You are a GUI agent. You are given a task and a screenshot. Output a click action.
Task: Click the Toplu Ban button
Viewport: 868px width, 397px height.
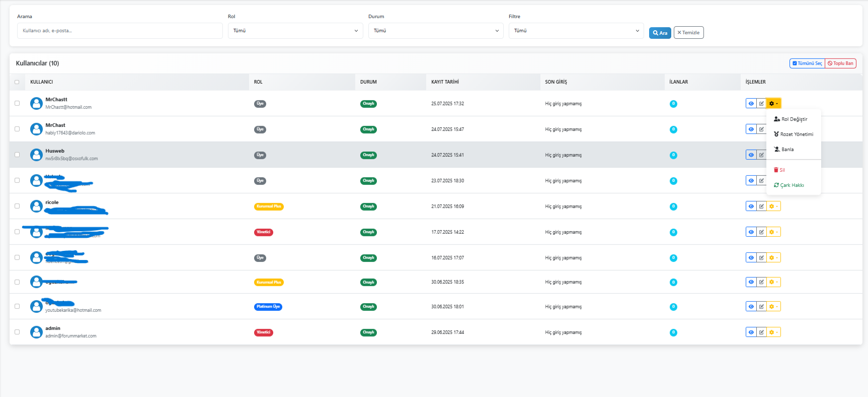(840, 63)
